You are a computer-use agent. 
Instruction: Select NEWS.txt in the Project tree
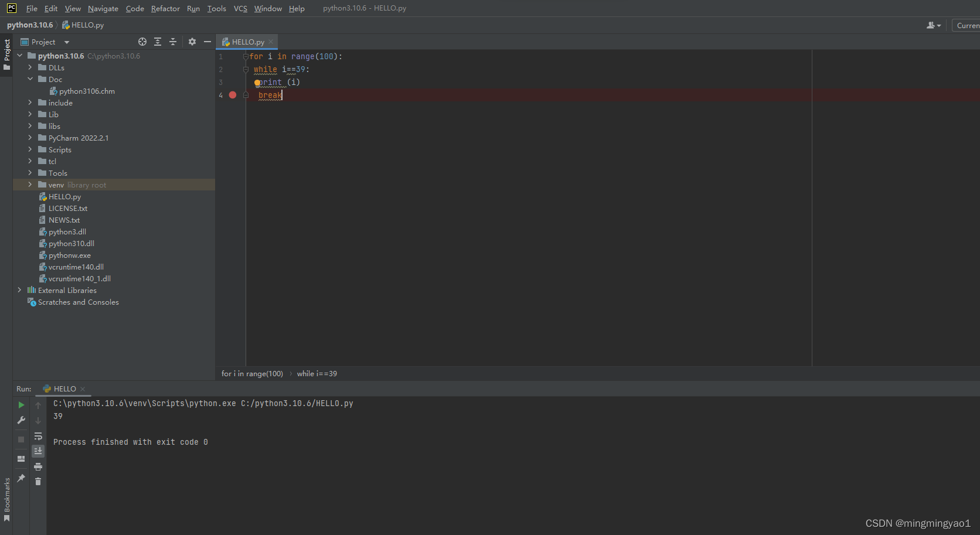(x=63, y=220)
